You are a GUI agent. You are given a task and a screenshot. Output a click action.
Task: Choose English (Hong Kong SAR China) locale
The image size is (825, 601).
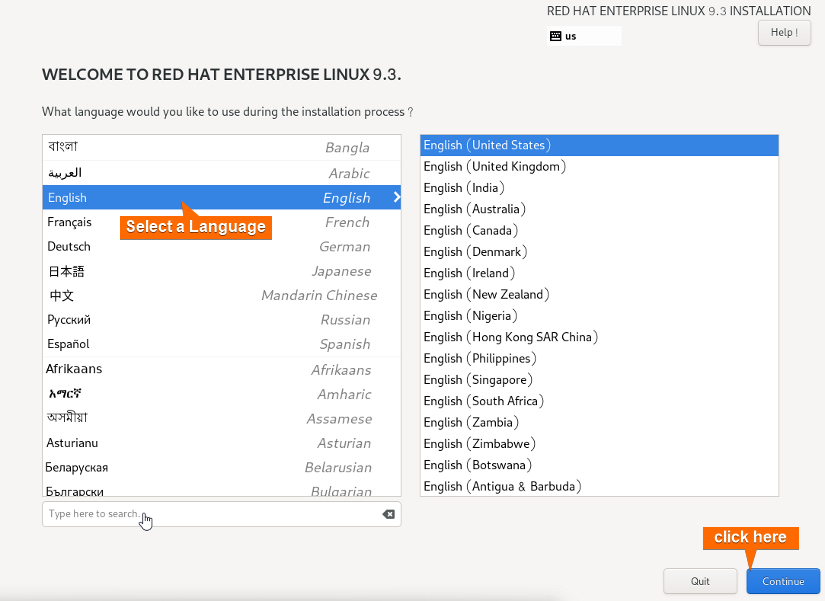click(599, 337)
